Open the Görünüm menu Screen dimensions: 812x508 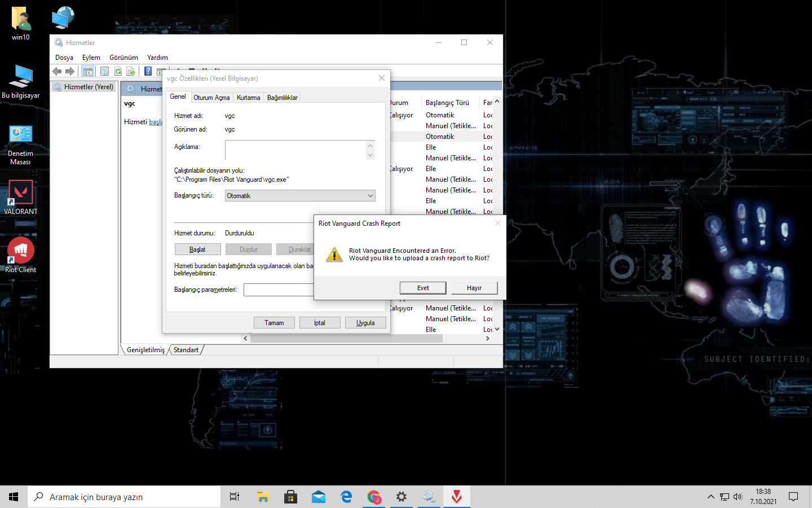[123, 58]
